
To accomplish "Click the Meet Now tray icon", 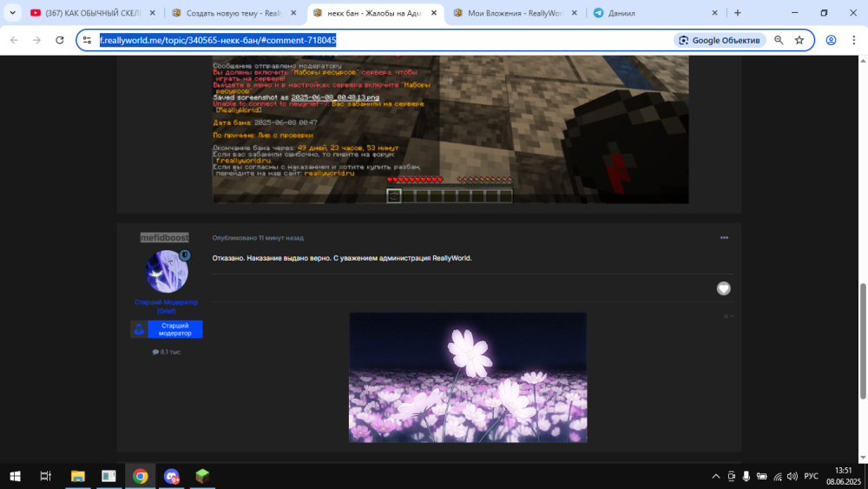I will coord(731,476).
